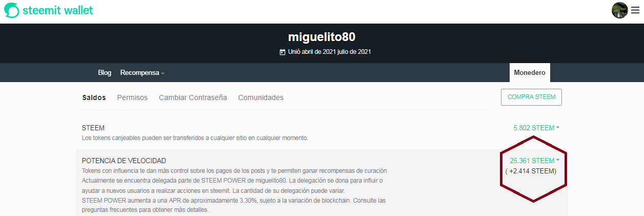Expand the Recompensa dropdown menu

pos(143,73)
